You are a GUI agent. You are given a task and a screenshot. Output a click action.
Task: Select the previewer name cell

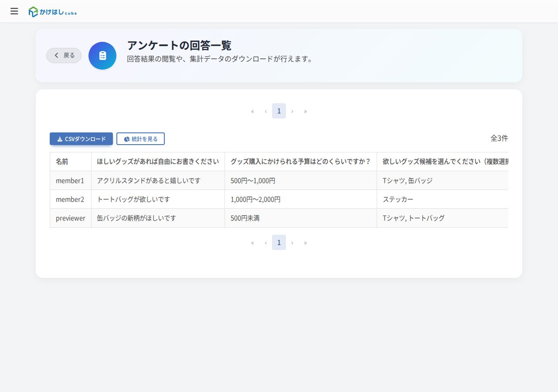point(71,218)
